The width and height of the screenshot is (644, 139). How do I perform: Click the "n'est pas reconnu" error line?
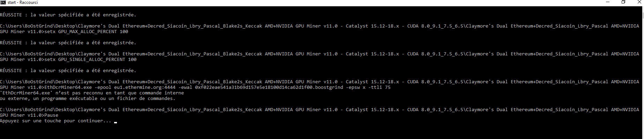[92, 93]
